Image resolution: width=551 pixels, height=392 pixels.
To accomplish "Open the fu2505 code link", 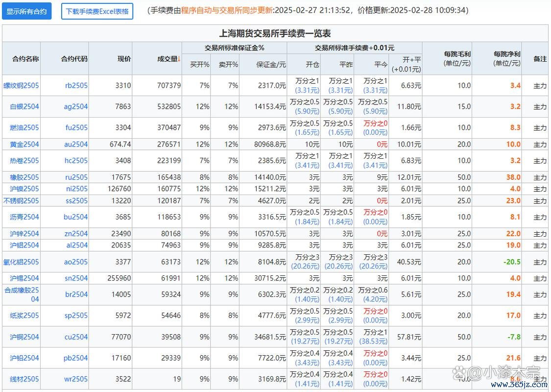I will pyautogui.click(x=76, y=127).
